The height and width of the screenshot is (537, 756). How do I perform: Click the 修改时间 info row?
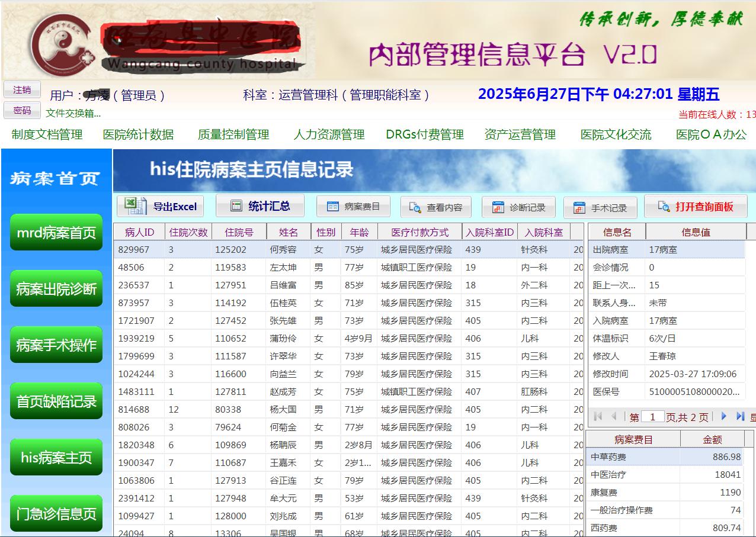[667, 374]
